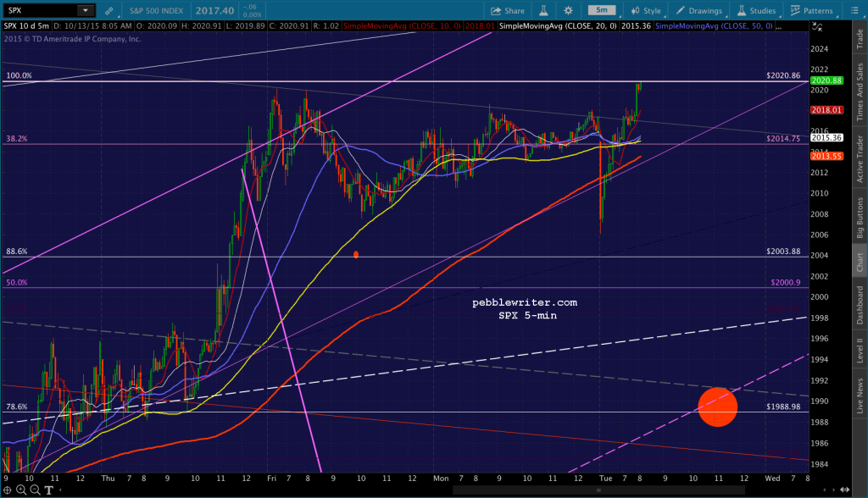Expand the SPX symbol dropdown arrow
This screenshot has height=498, width=868.
pyautogui.click(x=86, y=10)
